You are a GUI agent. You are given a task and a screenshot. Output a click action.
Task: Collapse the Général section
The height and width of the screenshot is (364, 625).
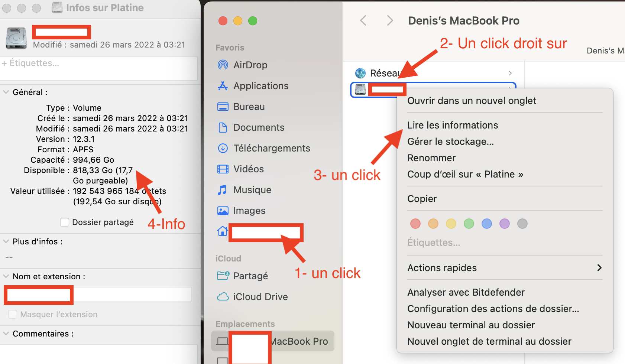[6, 92]
